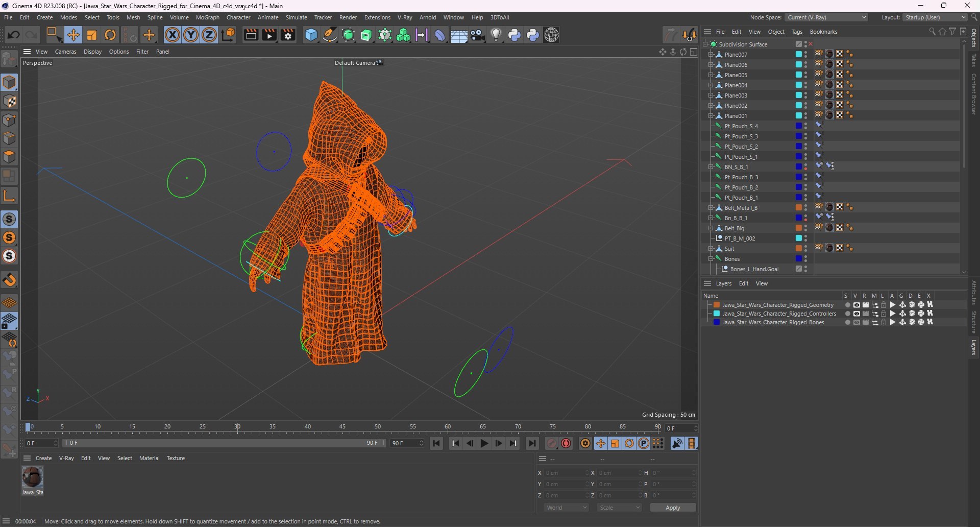Click the first S snap icon
Screen dimensions: 980x527
(x=9, y=219)
